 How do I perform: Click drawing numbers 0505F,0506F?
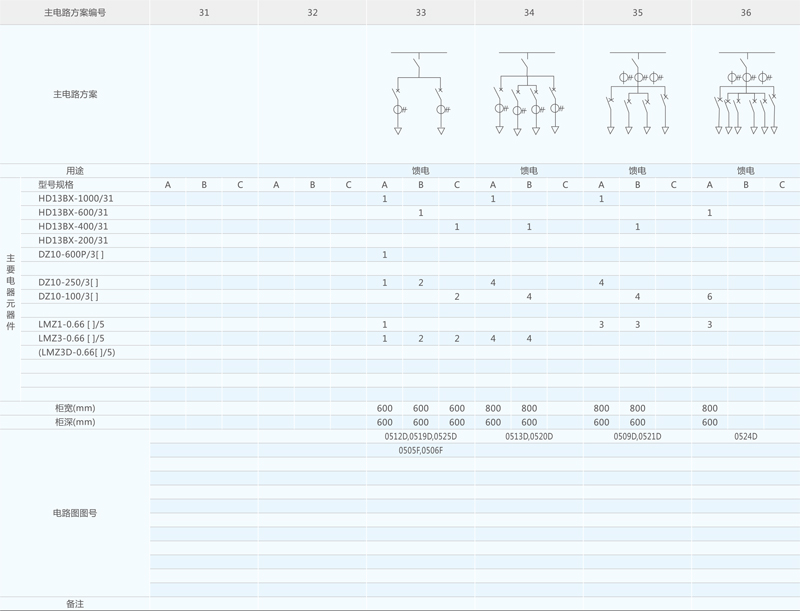coord(420,451)
